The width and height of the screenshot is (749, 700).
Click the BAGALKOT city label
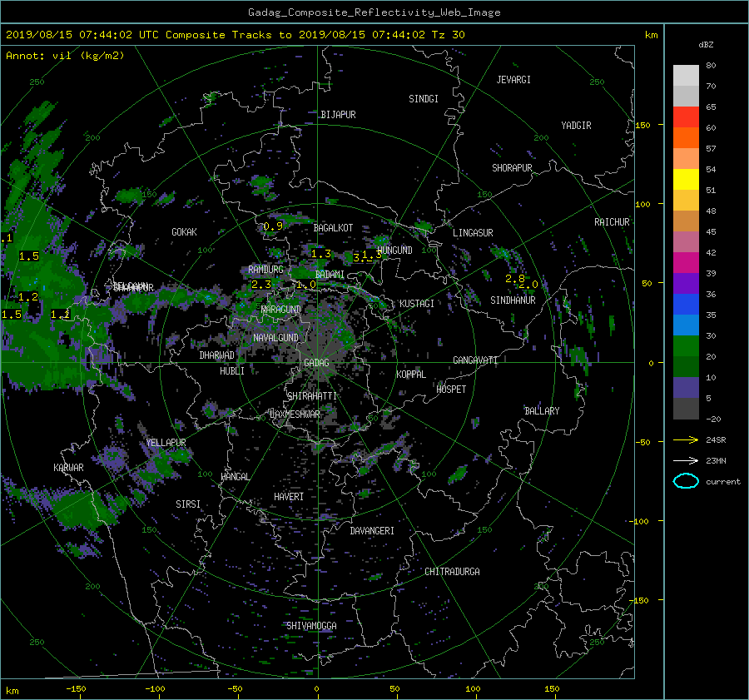click(x=333, y=228)
